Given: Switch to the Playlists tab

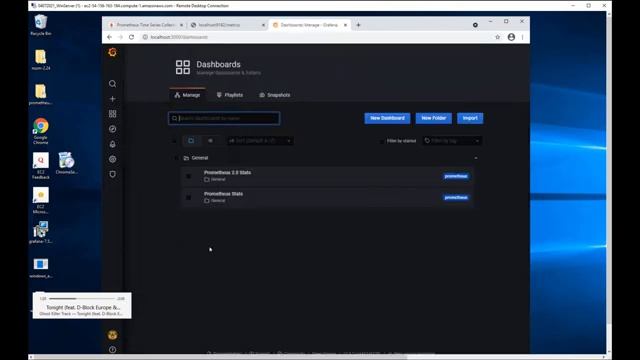Looking at the screenshot, I should coord(230,95).
